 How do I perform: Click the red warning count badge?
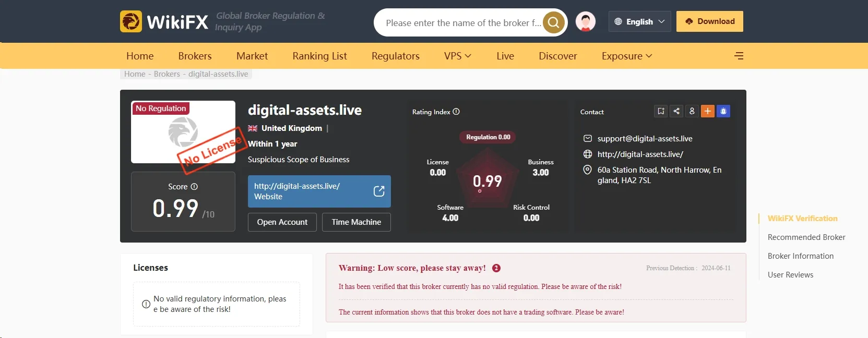[x=496, y=268]
